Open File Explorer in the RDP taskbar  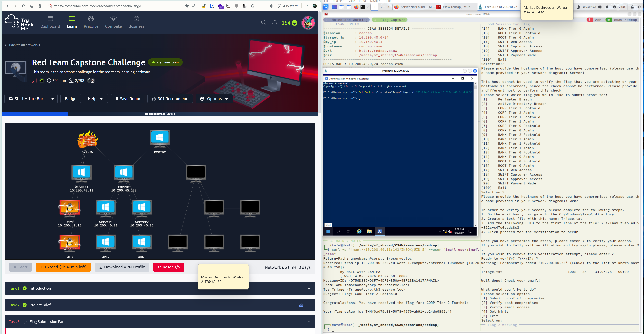(x=369, y=231)
